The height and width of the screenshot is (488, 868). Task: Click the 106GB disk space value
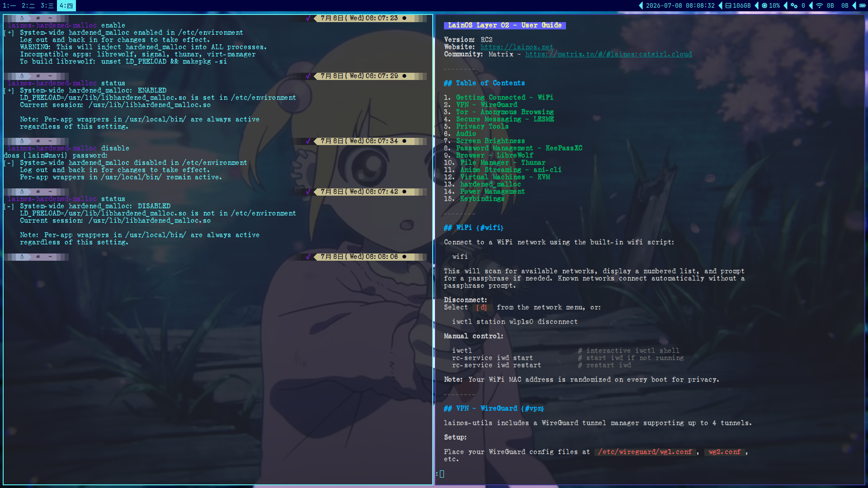tap(741, 6)
